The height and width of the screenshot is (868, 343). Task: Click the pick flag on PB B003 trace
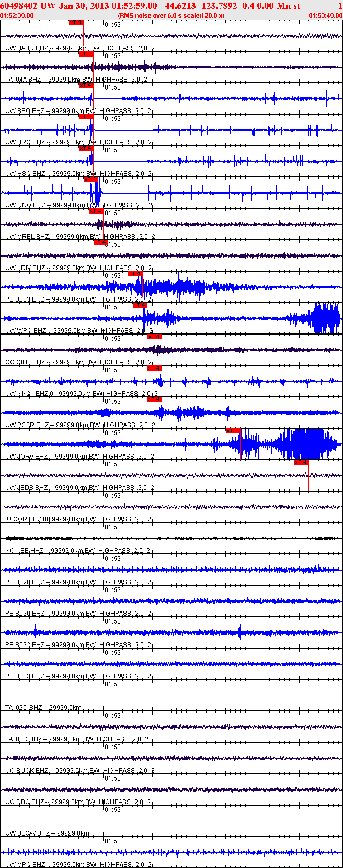click(x=135, y=274)
